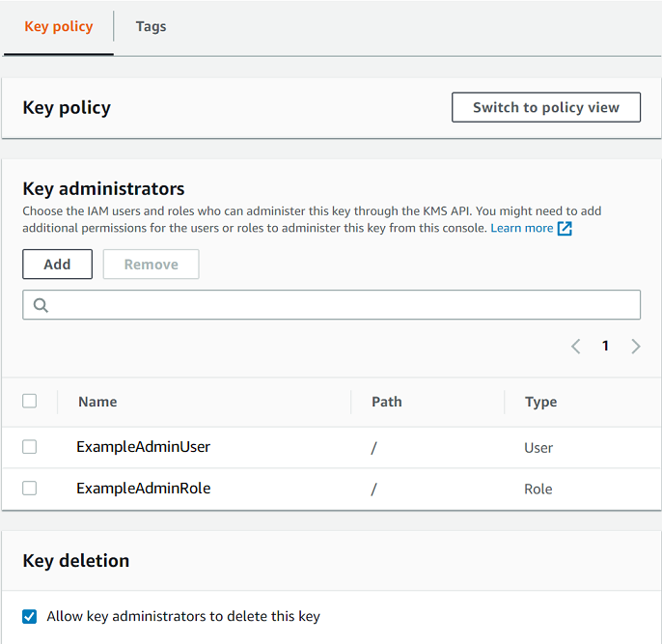Check the ExampleAdminRole row checkbox
The height and width of the screenshot is (644, 662).
[29, 489]
